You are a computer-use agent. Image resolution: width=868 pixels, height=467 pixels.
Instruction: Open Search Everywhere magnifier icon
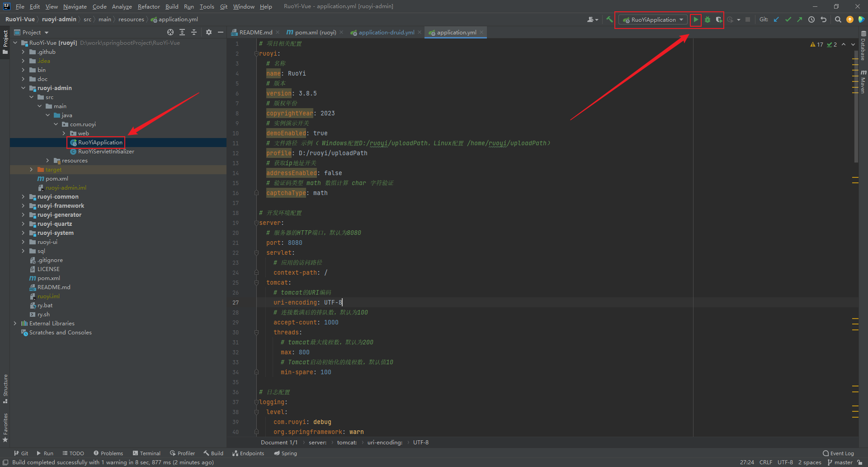point(838,19)
